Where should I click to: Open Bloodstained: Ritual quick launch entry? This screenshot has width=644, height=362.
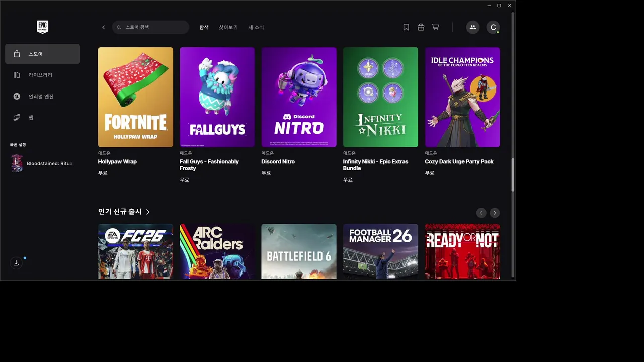pyautogui.click(x=42, y=163)
